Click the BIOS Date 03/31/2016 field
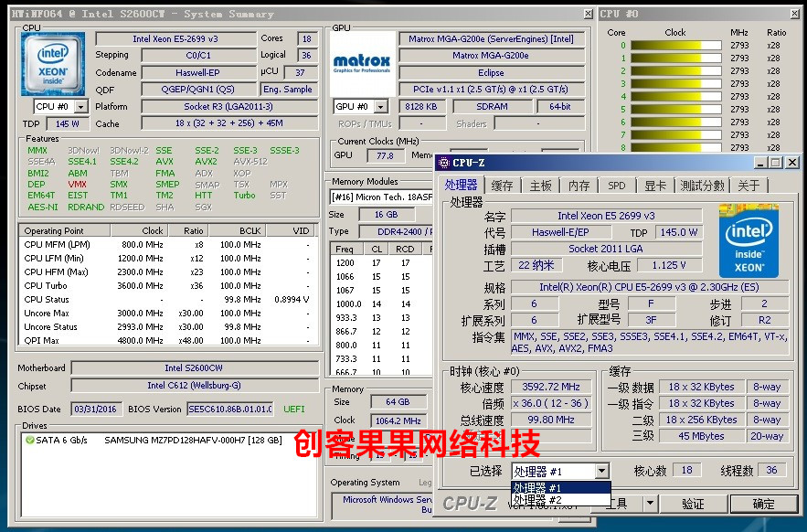 pyautogui.click(x=96, y=409)
